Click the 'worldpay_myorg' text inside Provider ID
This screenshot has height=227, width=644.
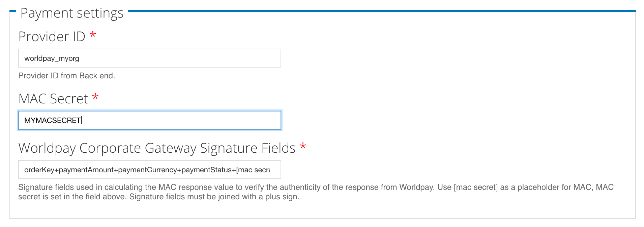point(52,58)
